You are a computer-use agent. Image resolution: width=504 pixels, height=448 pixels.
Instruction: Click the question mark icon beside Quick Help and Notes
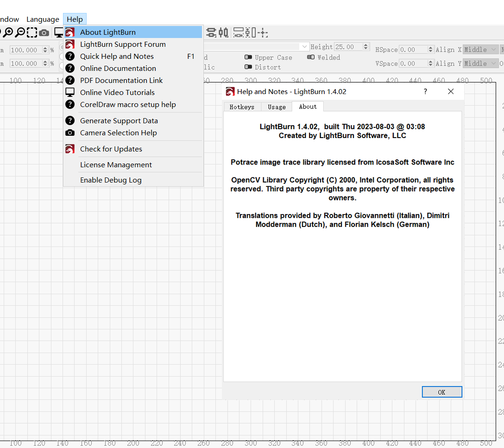(x=70, y=56)
